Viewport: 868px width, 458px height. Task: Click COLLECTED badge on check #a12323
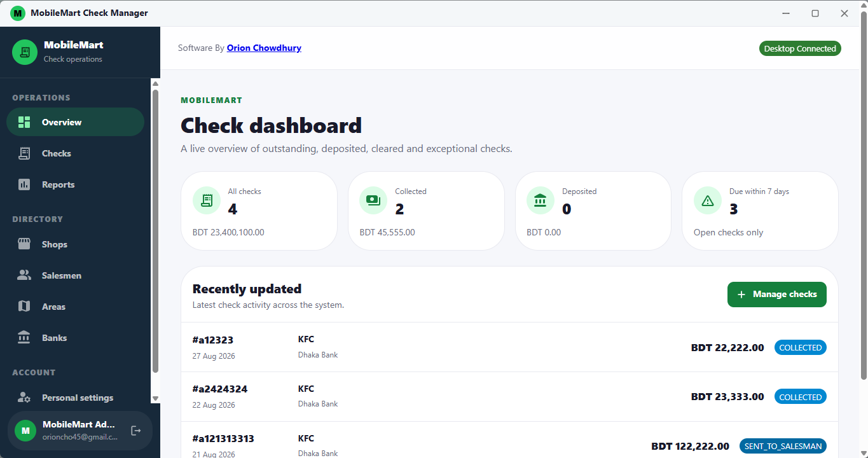coord(800,347)
